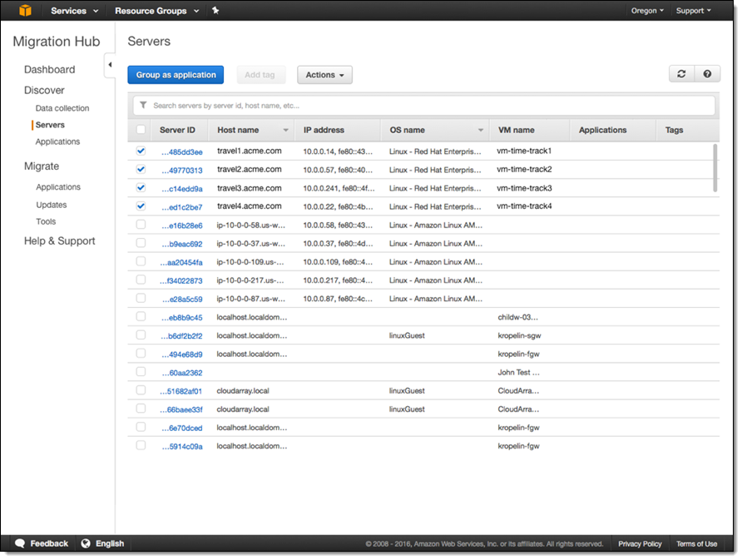This screenshot has height=560, width=742.
Task: Open Data collection in sidebar
Action: [62, 108]
